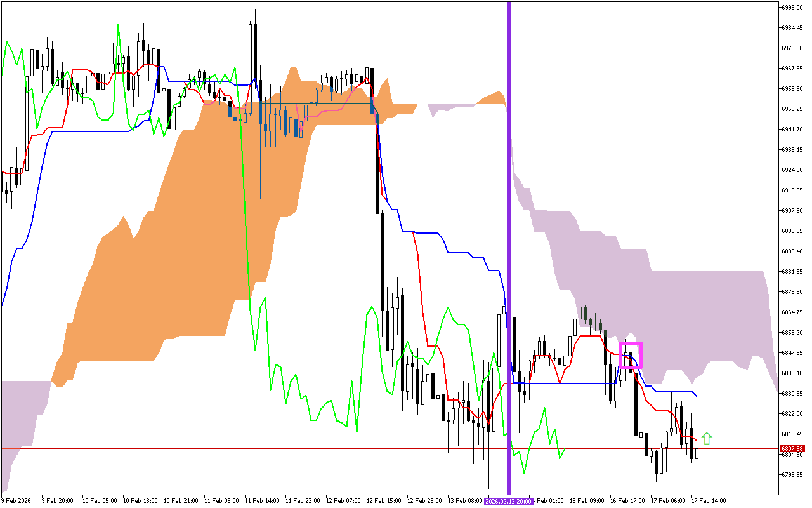Click the green up arrow marker
This screenshot has height=508, width=812.
pyautogui.click(x=706, y=439)
